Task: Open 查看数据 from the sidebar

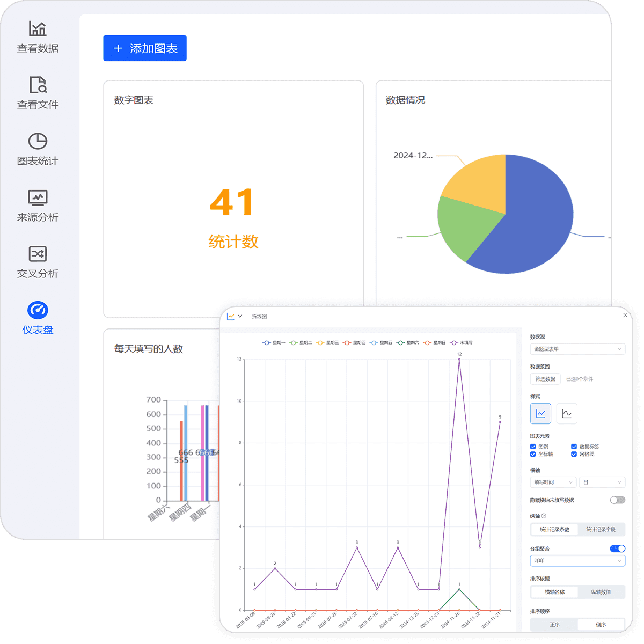Action: [x=38, y=36]
